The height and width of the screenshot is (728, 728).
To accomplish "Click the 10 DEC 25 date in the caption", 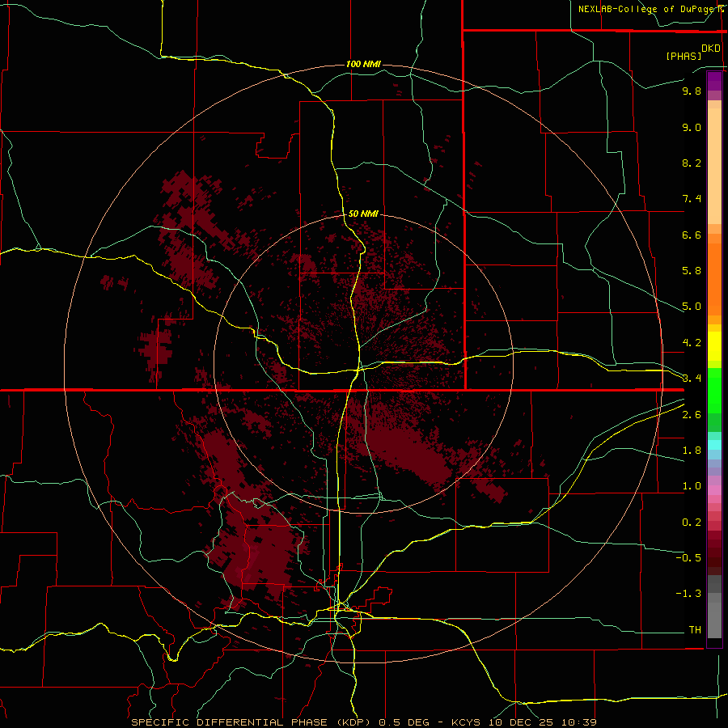I will pyautogui.click(x=522, y=722).
